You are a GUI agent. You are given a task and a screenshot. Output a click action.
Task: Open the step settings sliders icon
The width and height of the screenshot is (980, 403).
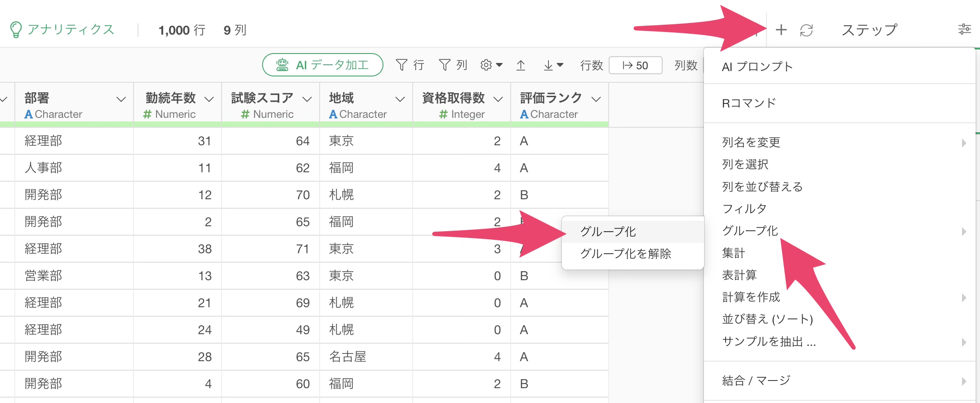964,30
